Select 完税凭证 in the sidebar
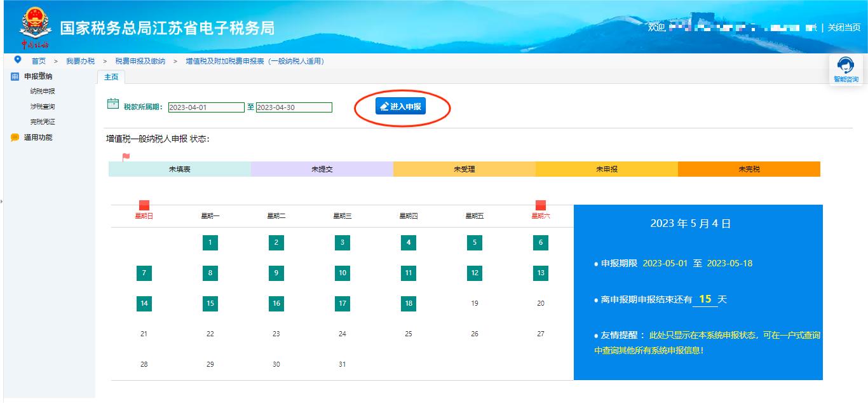Screen dimensions: 868x403 [43, 122]
